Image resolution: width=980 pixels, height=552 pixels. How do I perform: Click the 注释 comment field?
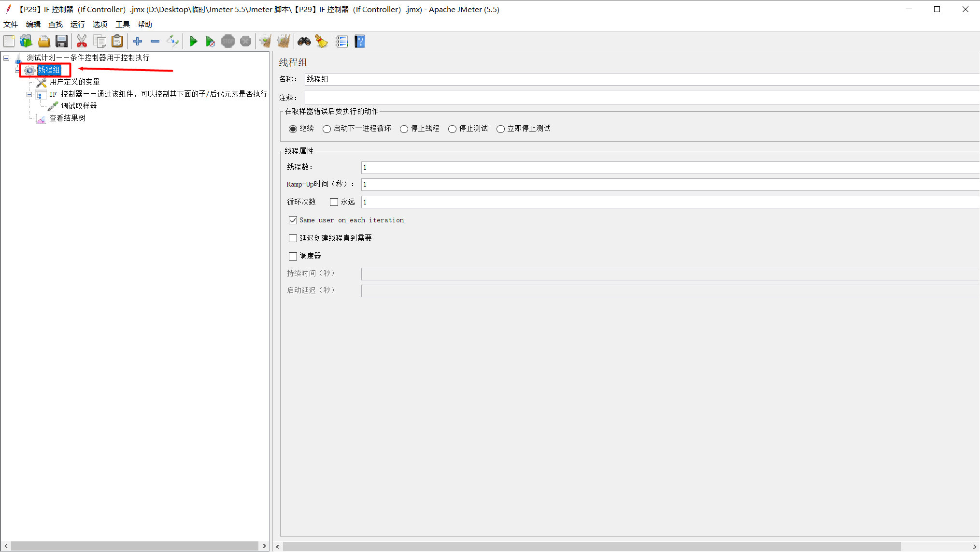click(642, 98)
